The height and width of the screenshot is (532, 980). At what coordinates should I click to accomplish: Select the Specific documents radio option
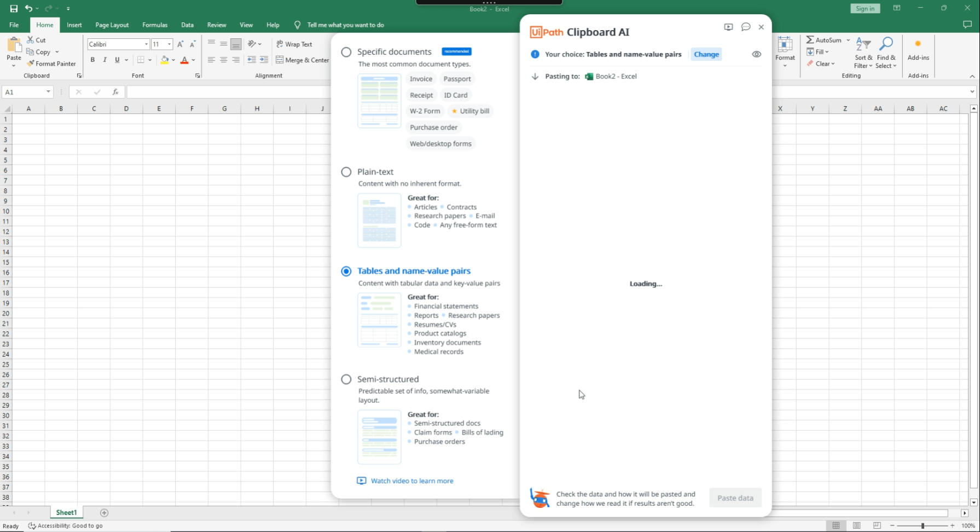click(346, 52)
